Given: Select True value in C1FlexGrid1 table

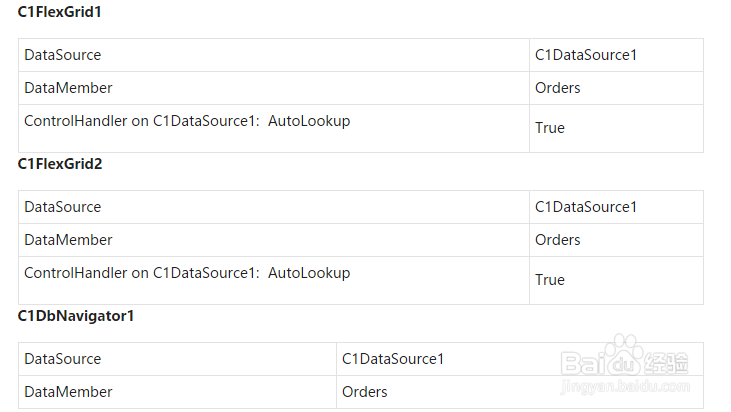Looking at the screenshot, I should [x=550, y=128].
